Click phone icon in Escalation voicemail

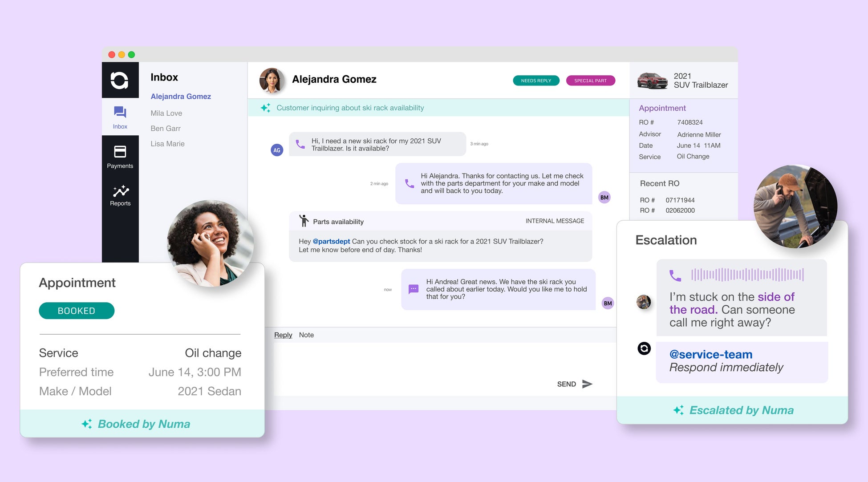coord(675,275)
